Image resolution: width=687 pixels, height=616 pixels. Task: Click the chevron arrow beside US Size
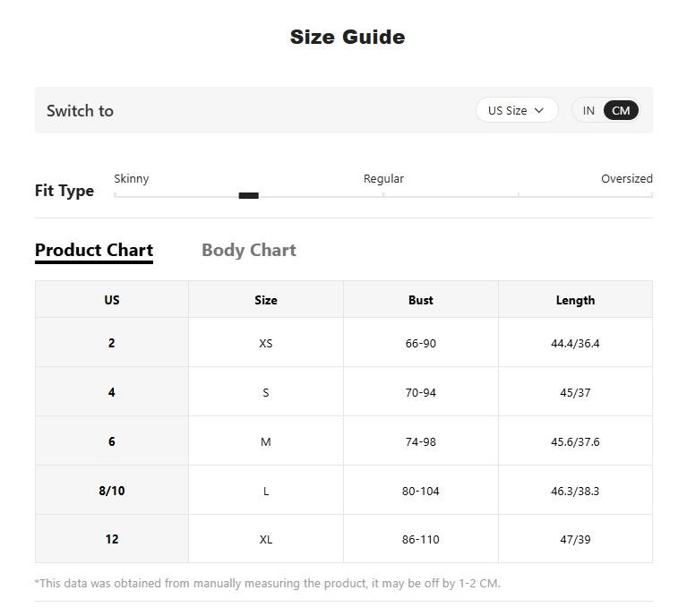539,110
